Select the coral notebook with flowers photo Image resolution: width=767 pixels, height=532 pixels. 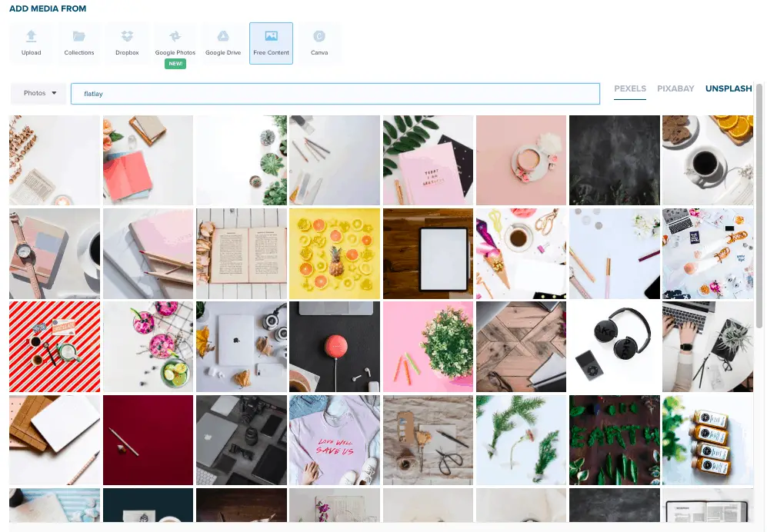click(148, 161)
